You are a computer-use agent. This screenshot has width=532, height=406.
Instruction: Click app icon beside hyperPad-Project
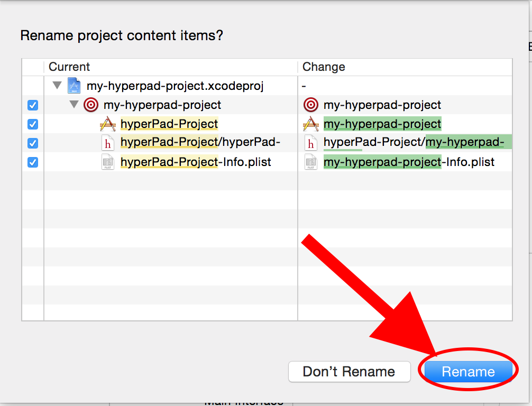[108, 124]
